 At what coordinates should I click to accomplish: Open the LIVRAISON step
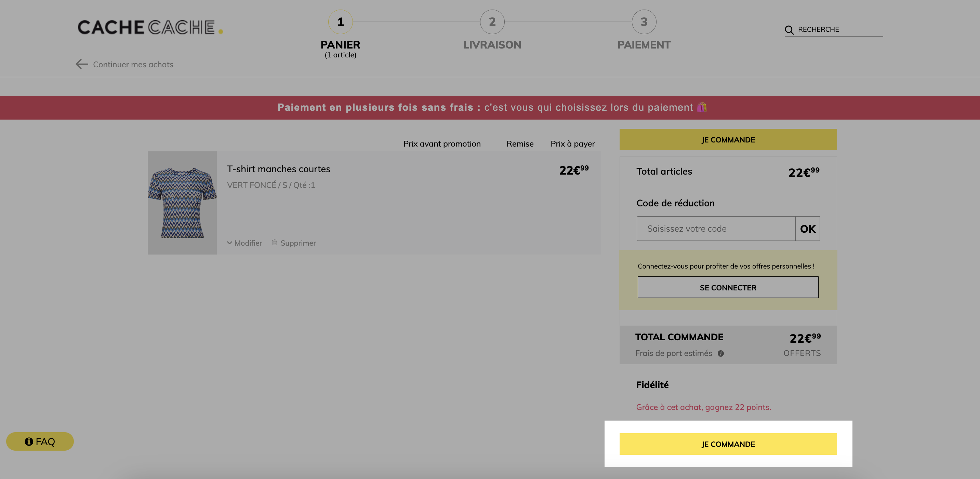tap(492, 44)
